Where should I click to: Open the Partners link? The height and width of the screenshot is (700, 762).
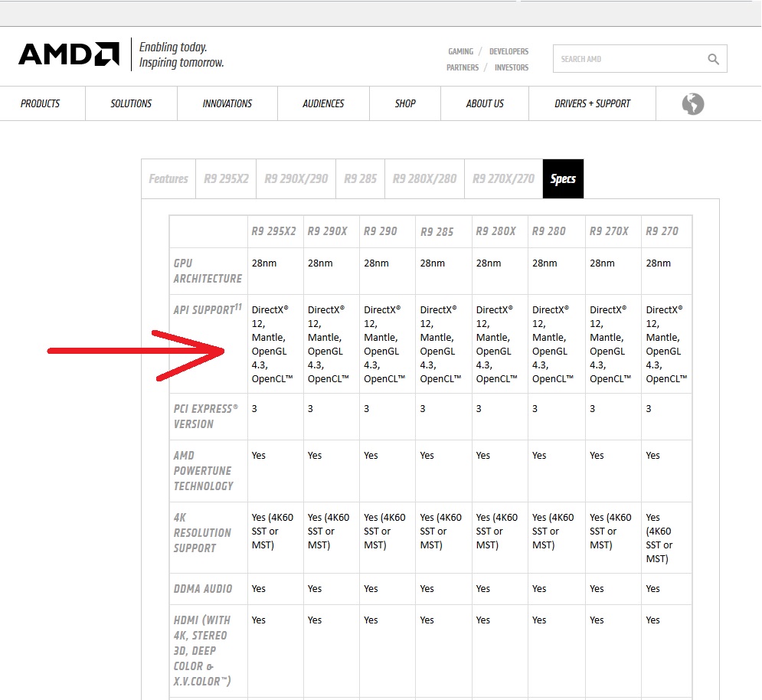pyautogui.click(x=463, y=67)
